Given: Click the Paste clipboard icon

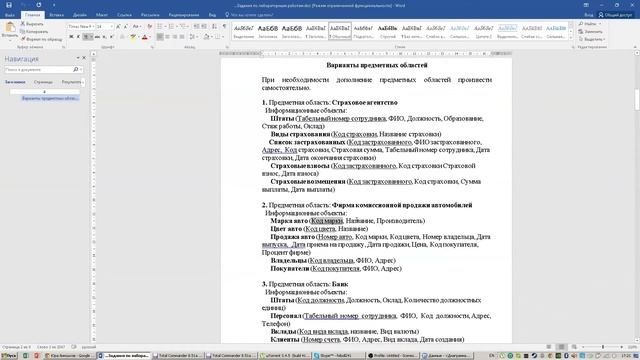Looking at the screenshot, I should tap(10, 28).
